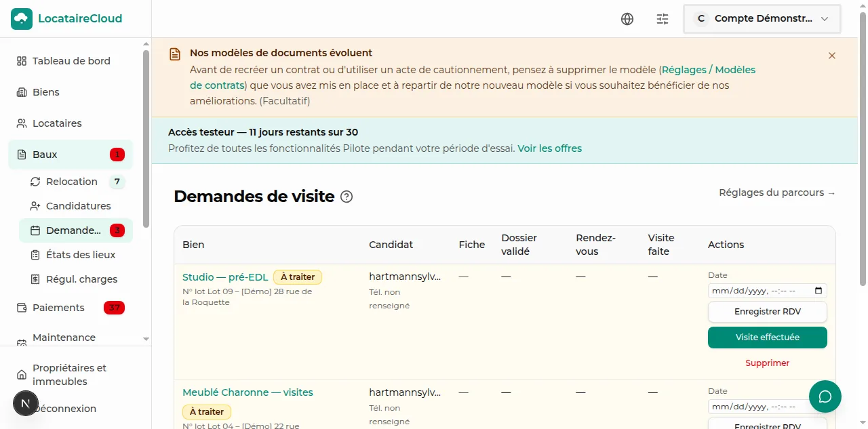Click the Visite faite column header
The height and width of the screenshot is (429, 868).
661,245
